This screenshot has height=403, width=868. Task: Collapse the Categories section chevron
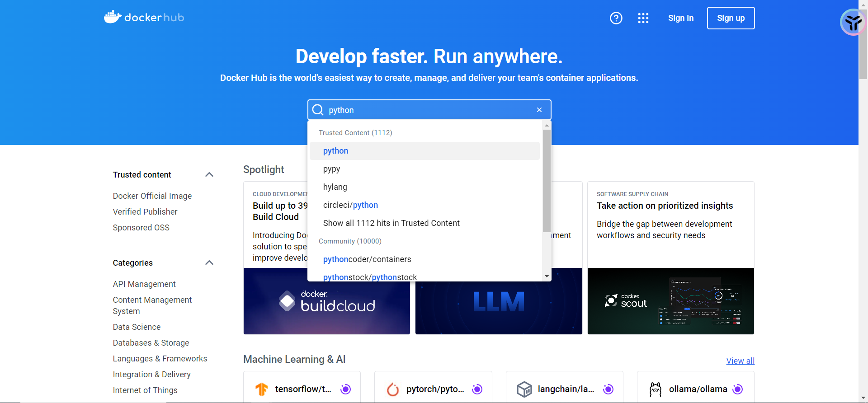pos(209,262)
